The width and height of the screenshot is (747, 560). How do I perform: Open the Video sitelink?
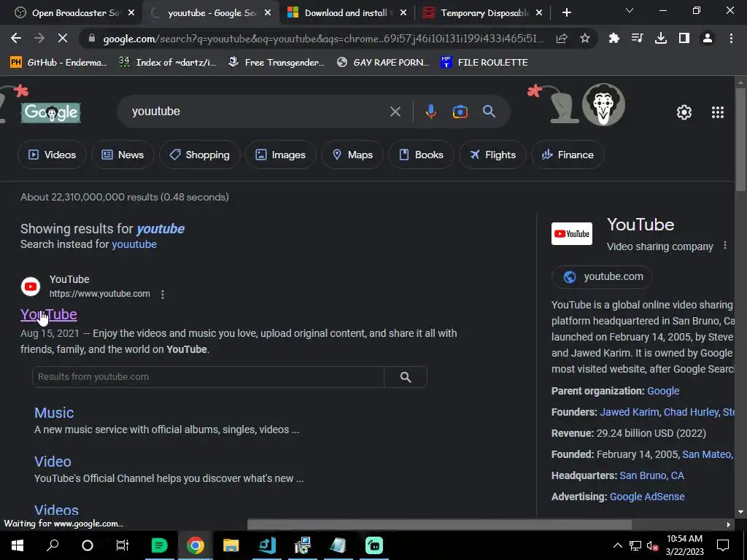(53, 462)
